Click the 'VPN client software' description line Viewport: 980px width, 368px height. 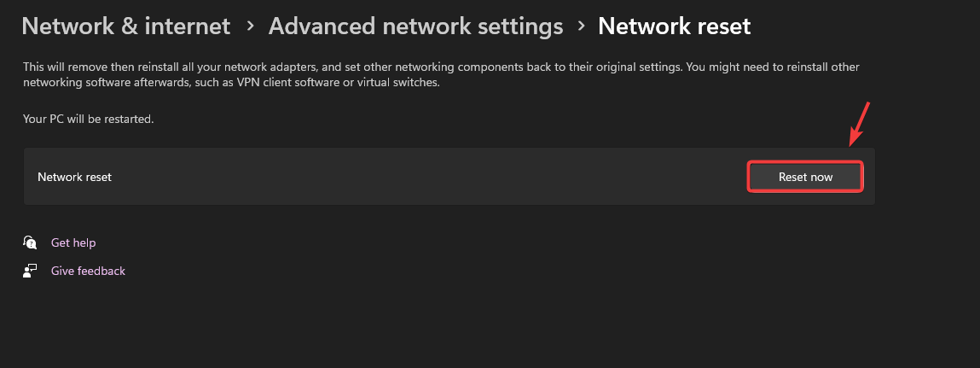tap(230, 83)
